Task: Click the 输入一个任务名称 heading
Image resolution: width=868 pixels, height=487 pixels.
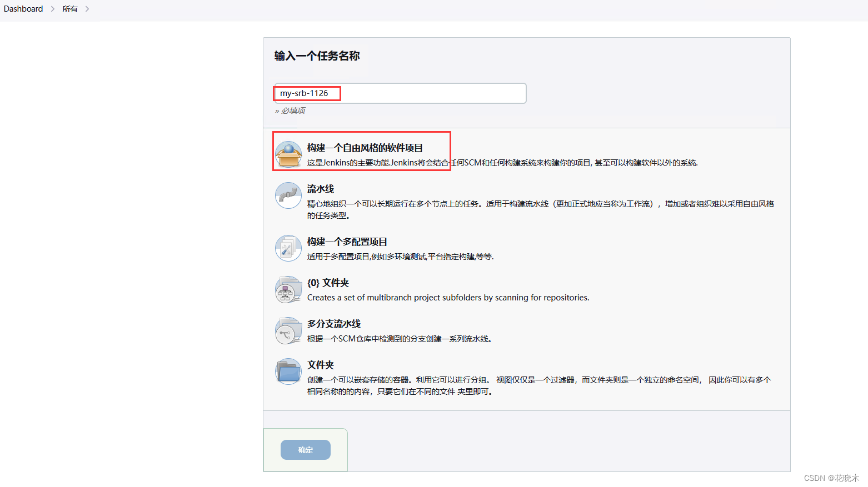Action: tap(317, 56)
